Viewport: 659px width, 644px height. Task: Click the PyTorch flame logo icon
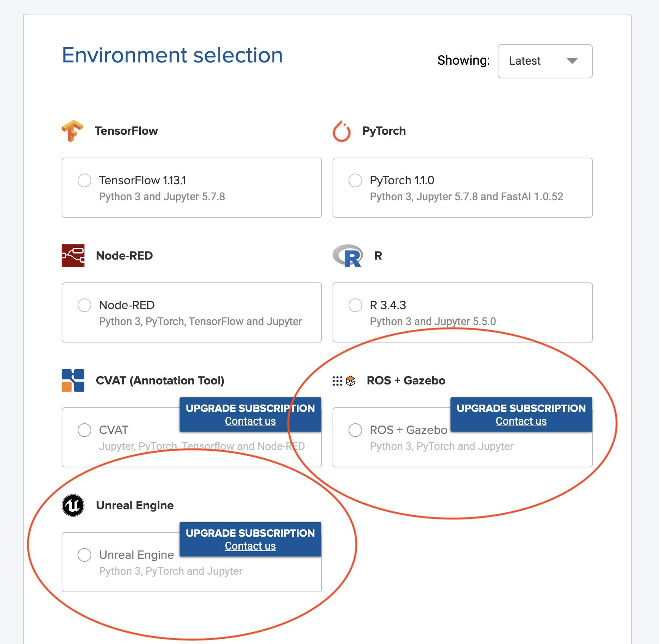(341, 131)
